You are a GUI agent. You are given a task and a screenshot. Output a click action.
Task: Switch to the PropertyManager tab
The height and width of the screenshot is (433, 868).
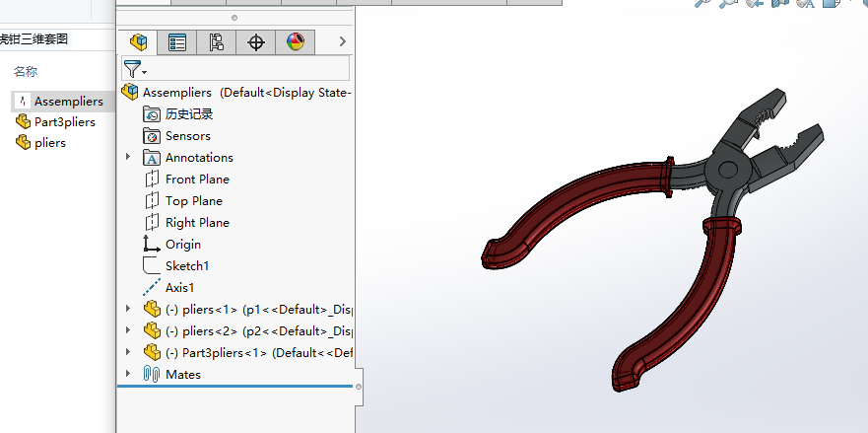177,42
